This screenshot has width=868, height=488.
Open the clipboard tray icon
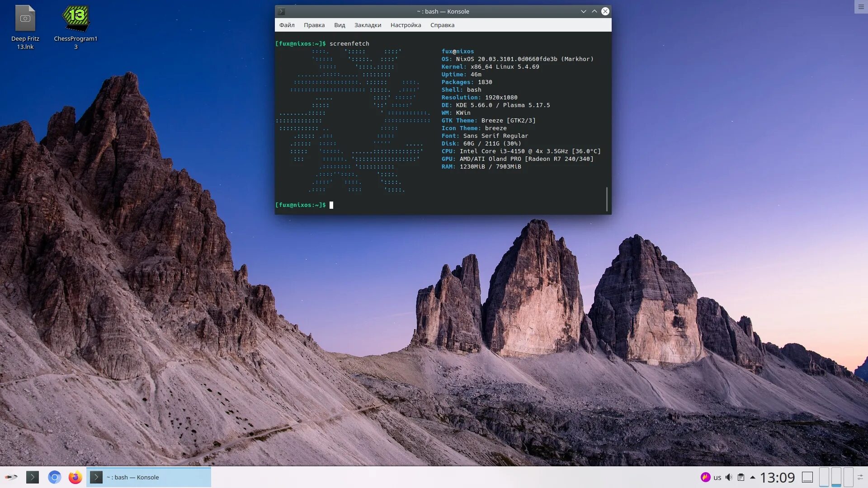pos(741,477)
